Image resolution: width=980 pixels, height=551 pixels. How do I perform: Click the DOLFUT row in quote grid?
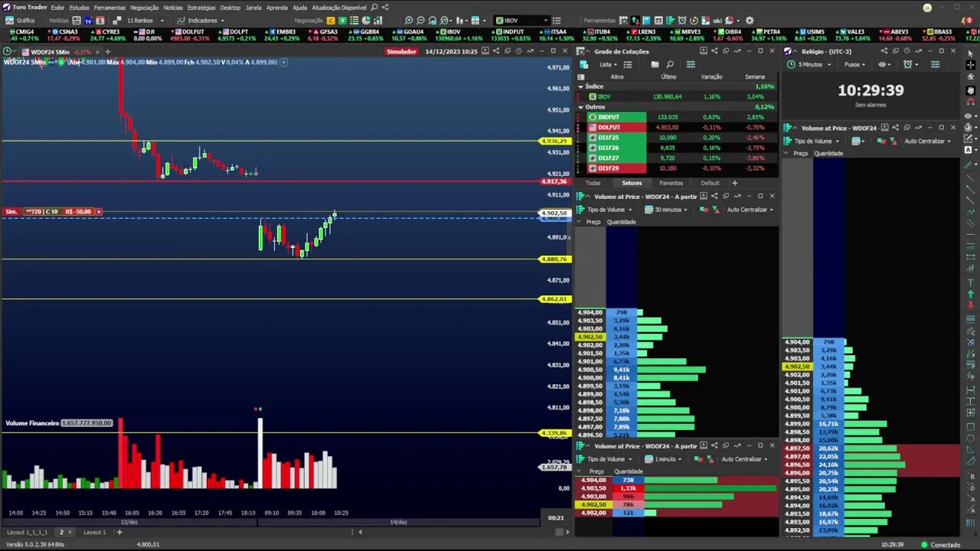click(x=677, y=127)
